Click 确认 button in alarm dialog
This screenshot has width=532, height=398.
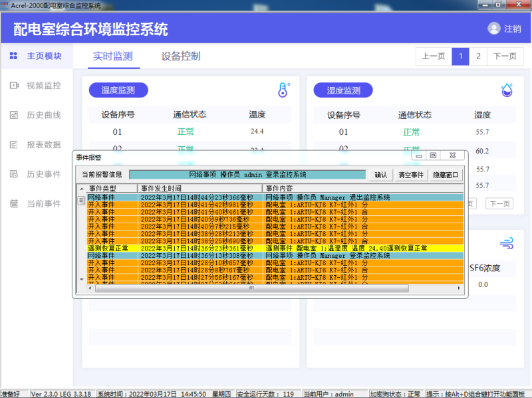[380, 175]
